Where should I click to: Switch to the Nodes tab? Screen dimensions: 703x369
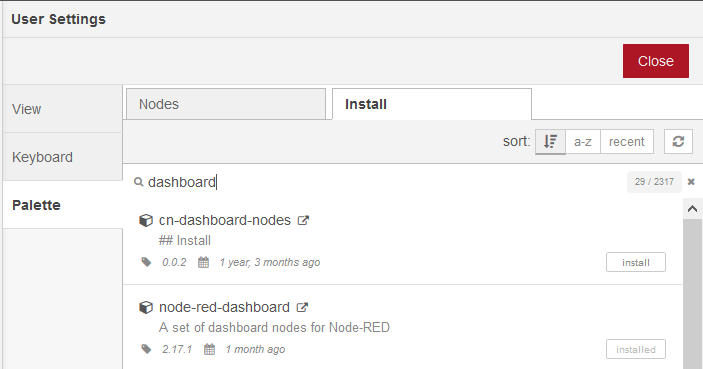click(226, 104)
